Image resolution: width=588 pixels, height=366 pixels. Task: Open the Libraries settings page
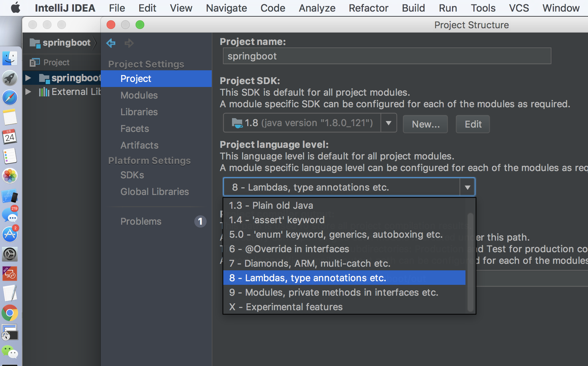click(x=139, y=112)
